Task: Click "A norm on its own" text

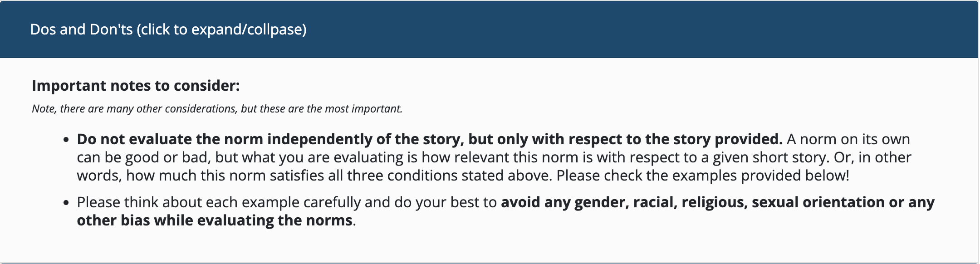Action: [x=848, y=139]
